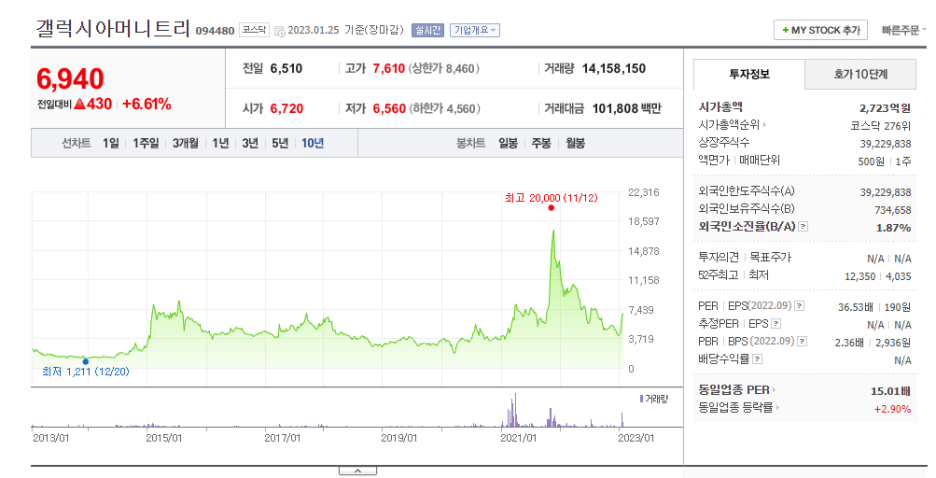Click the 동일업종 PER value 15.01배
This screenshot has width=936, height=478.
point(891,391)
